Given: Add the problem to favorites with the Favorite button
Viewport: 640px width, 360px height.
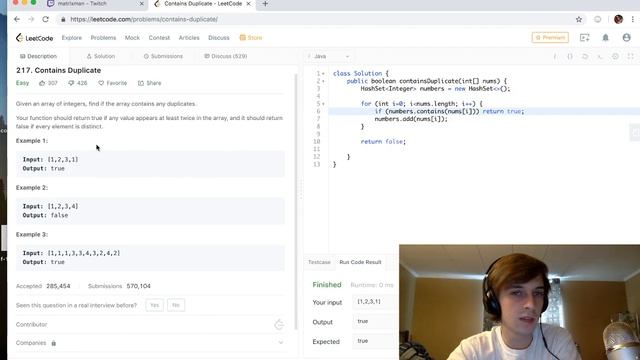Looking at the screenshot, I should click(x=113, y=83).
